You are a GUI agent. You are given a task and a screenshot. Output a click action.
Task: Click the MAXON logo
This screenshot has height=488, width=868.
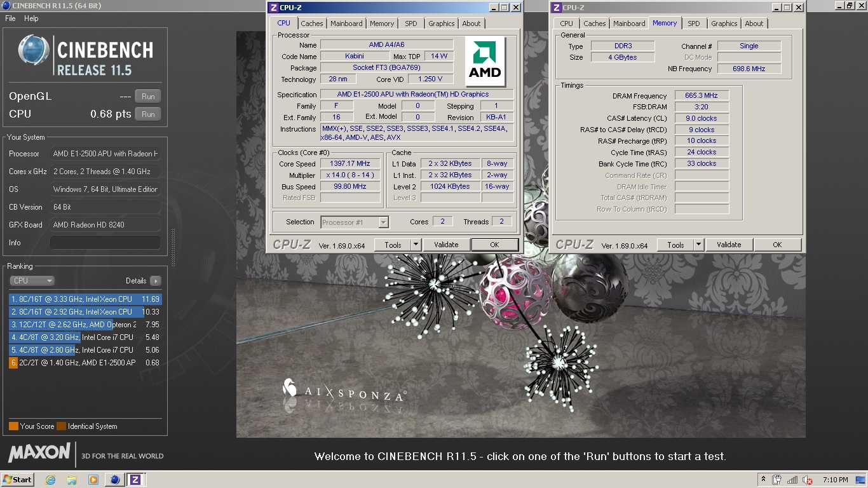(x=39, y=452)
